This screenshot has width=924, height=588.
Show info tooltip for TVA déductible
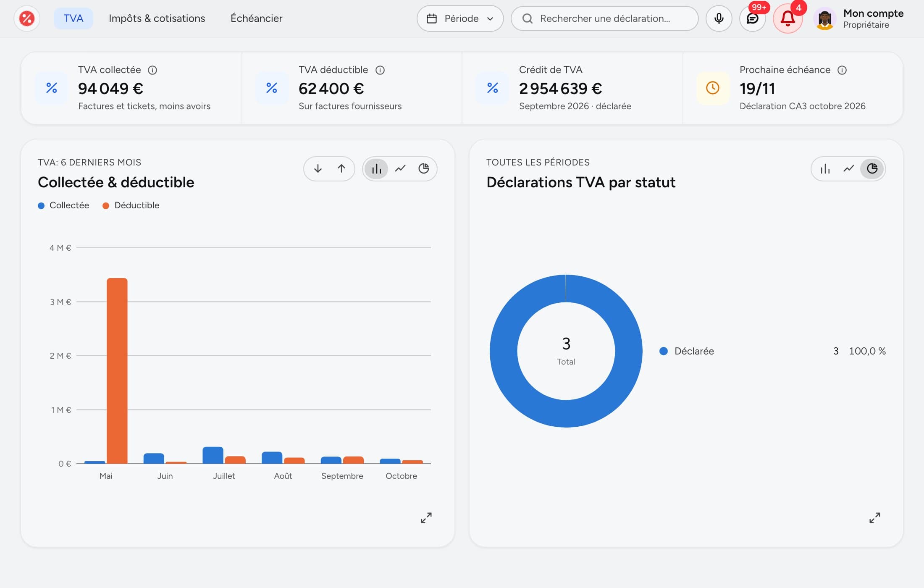pyautogui.click(x=380, y=70)
